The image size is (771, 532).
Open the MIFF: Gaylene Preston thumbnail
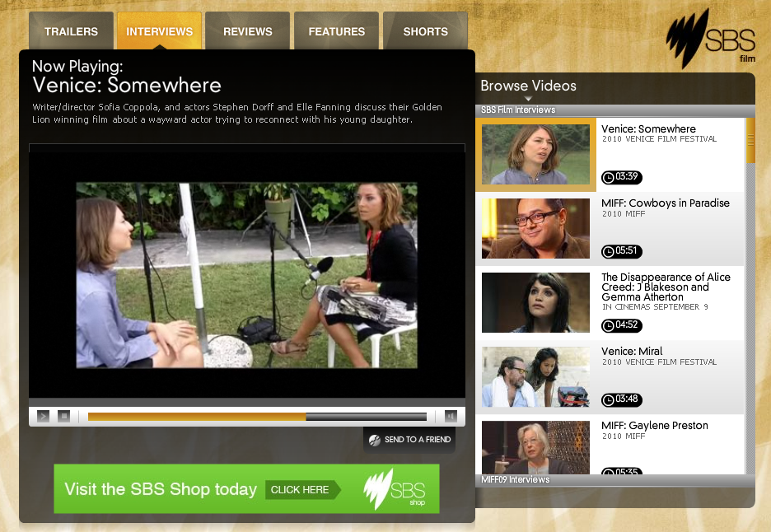pyautogui.click(x=535, y=447)
